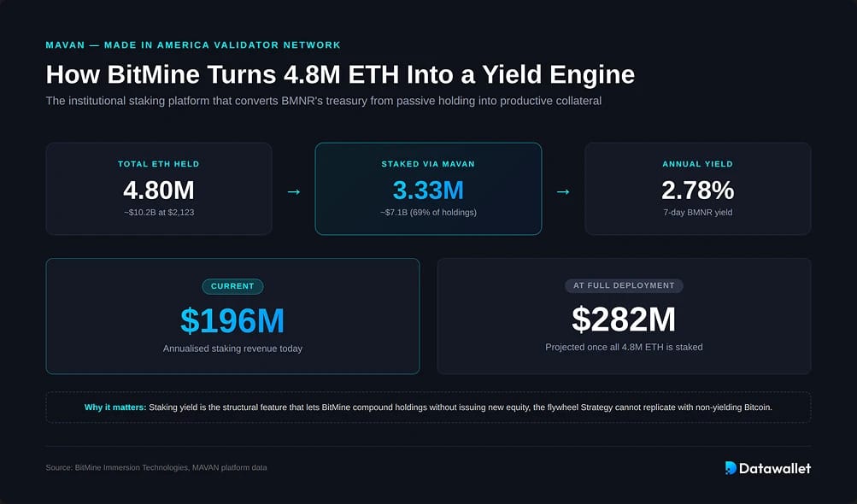Click the 3.33M staked value
The image size is (857, 504).
pos(428,190)
